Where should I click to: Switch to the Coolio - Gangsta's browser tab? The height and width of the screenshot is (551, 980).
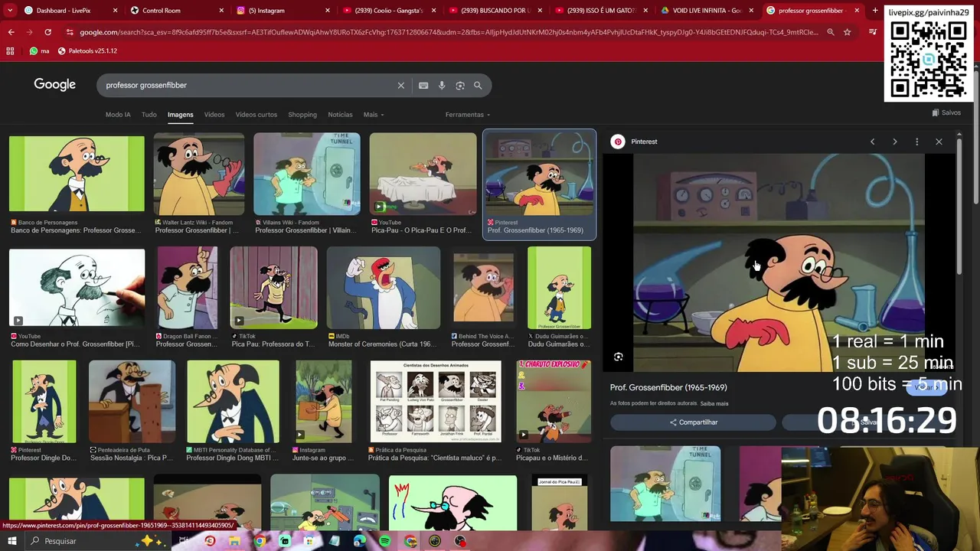389,11
